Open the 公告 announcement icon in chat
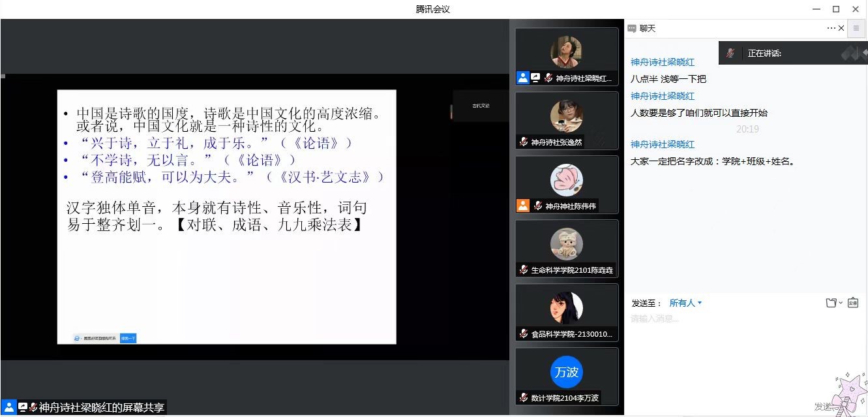This screenshot has width=868, height=417. pyautogui.click(x=853, y=303)
